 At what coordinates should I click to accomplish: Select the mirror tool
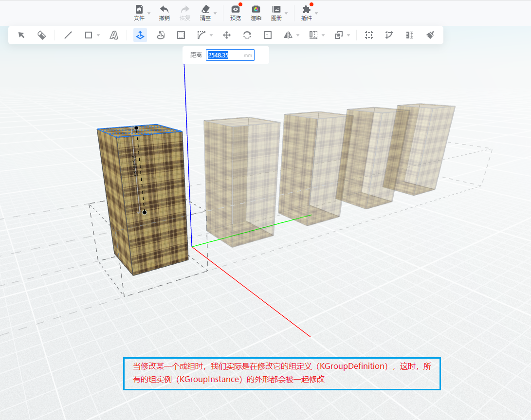[288, 35]
